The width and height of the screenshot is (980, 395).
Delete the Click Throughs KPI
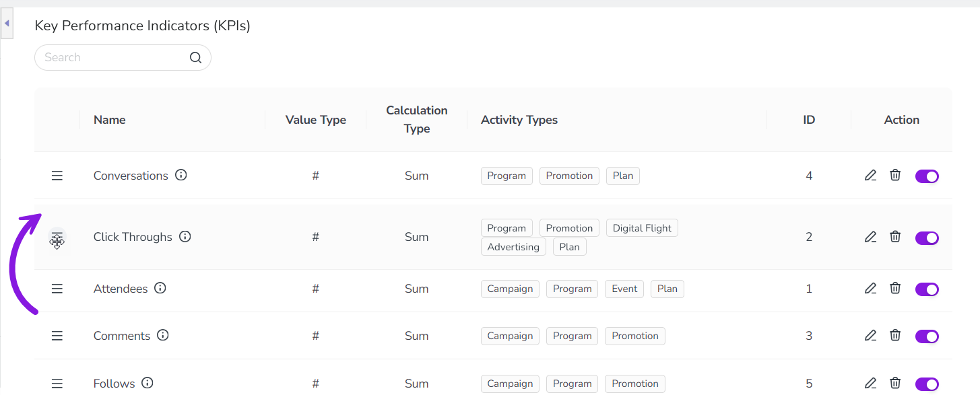[895, 237]
